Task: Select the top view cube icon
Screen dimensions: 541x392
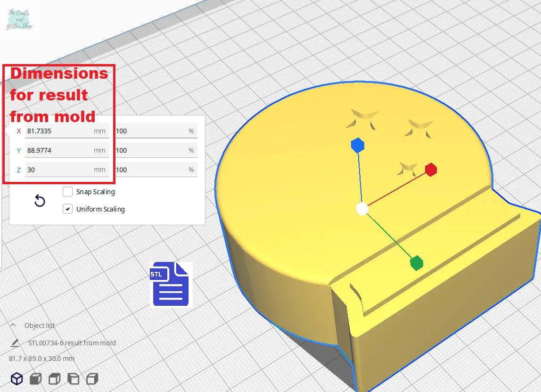Action: pos(55,378)
